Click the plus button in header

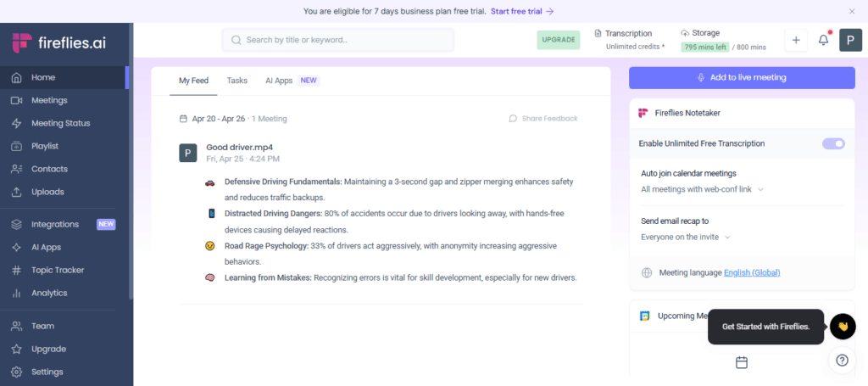coord(796,40)
